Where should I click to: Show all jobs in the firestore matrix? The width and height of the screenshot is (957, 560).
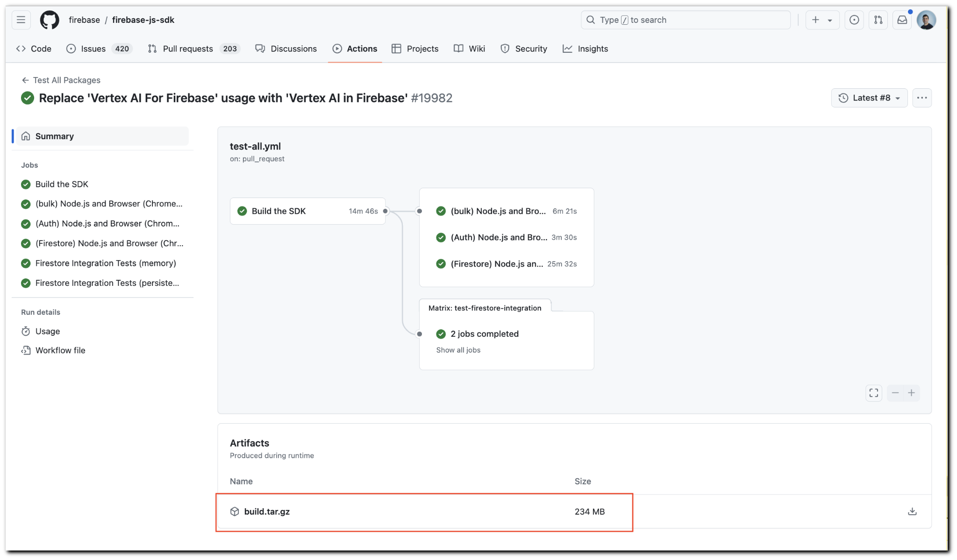(x=458, y=350)
